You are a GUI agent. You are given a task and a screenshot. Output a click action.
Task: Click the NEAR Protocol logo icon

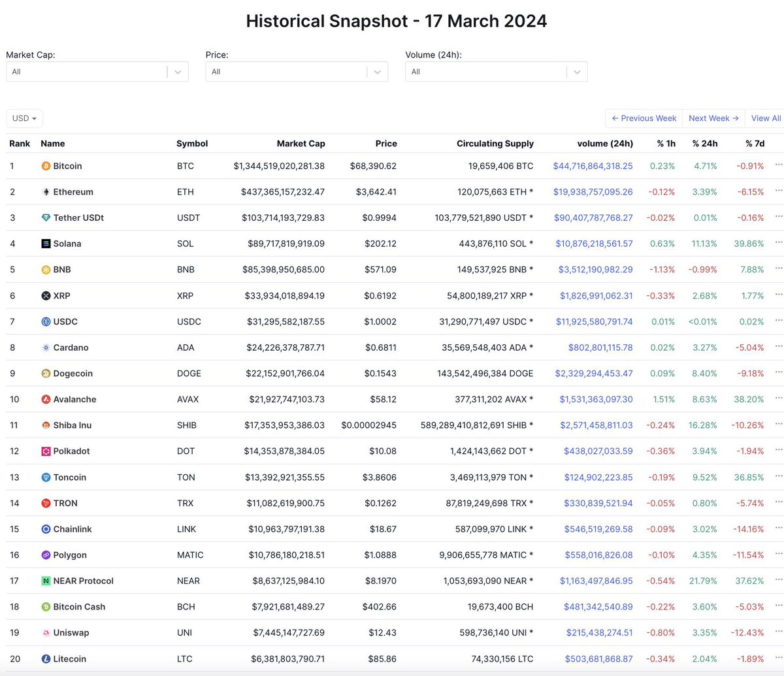point(46,581)
